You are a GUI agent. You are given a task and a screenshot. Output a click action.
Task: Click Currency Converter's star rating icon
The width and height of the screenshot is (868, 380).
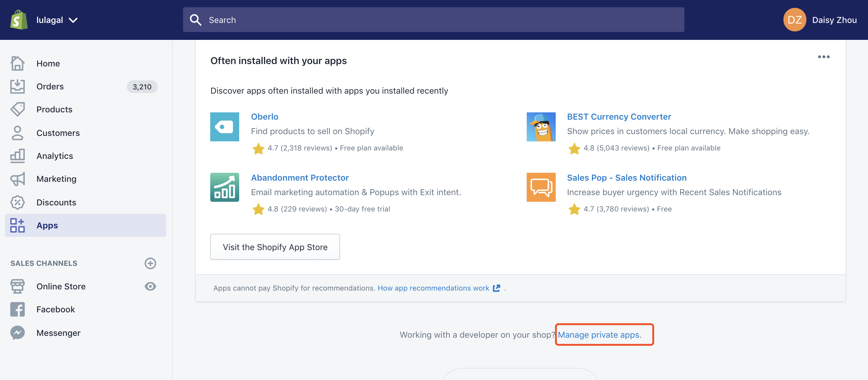click(x=574, y=148)
